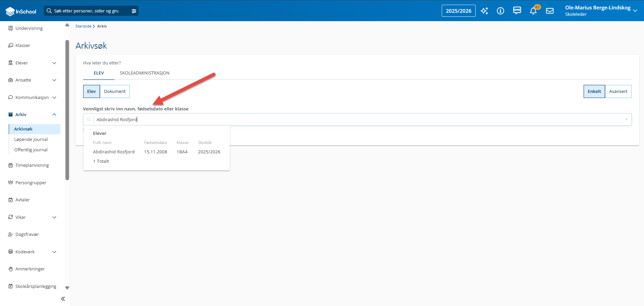Click the Kodeverk database icon

point(11,252)
